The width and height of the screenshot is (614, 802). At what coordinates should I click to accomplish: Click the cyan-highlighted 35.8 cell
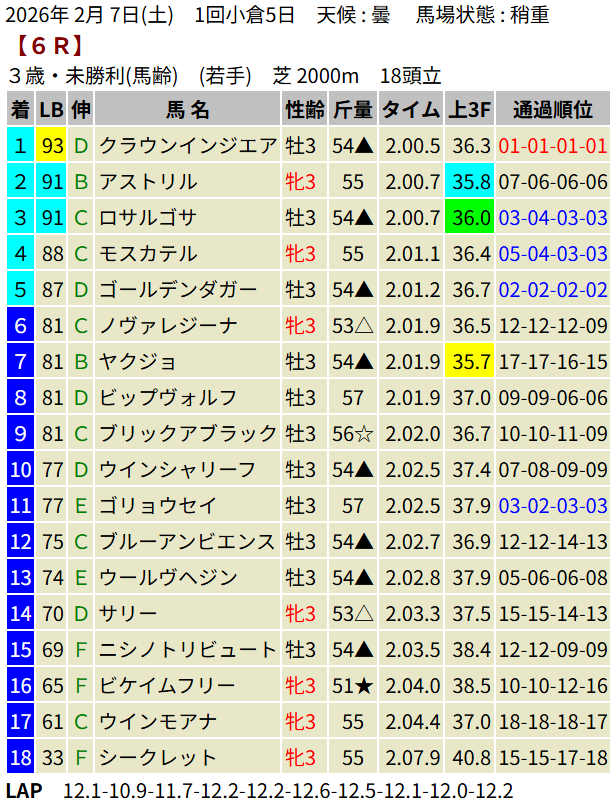(471, 182)
